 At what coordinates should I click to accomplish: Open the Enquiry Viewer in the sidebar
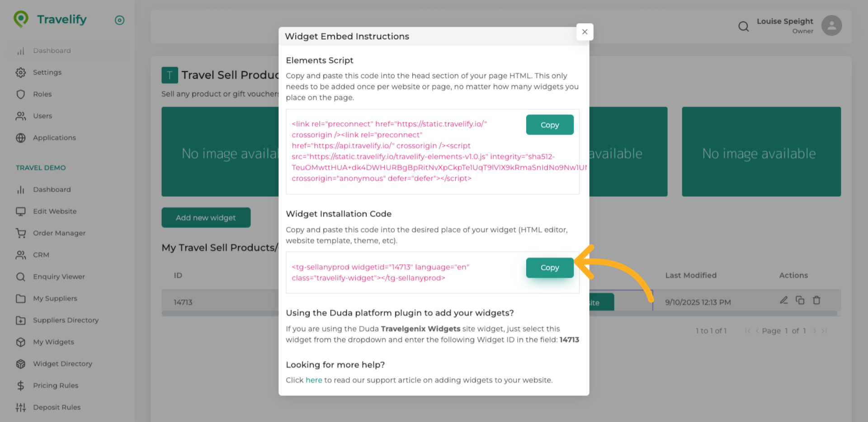point(59,276)
